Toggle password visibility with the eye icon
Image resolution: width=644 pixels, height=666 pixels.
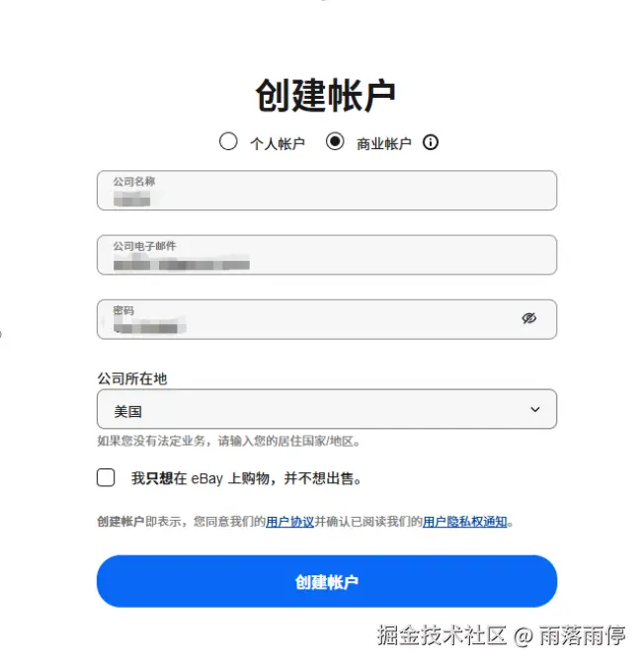click(x=528, y=318)
